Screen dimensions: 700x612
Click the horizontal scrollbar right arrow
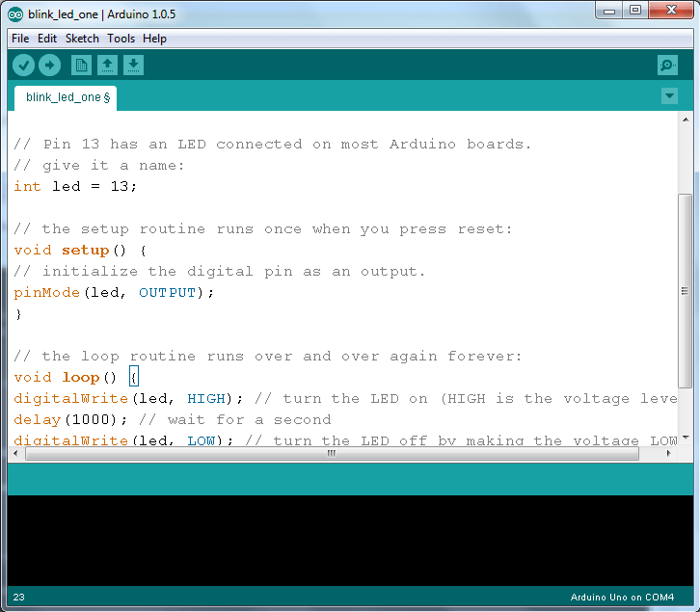[x=670, y=454]
